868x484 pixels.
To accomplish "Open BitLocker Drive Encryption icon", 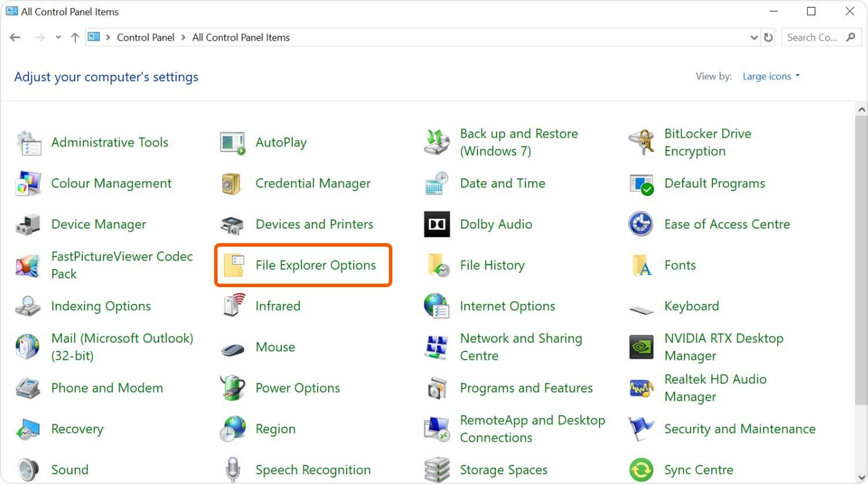I will (641, 142).
